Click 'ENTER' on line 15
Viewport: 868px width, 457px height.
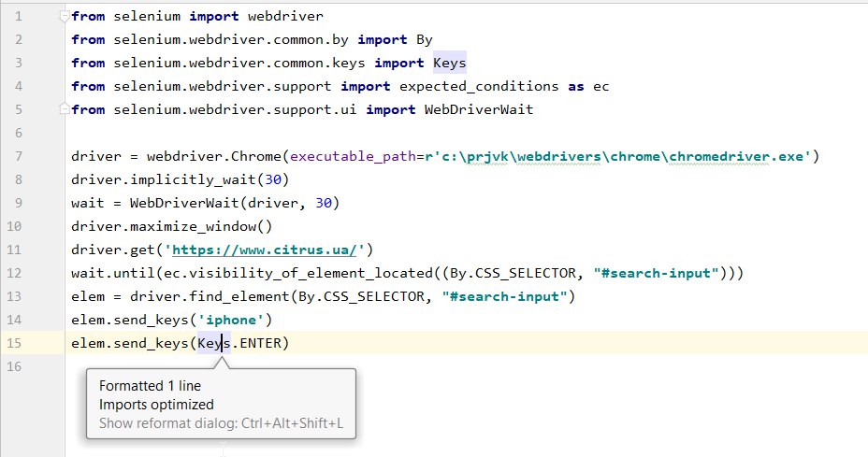coord(260,343)
